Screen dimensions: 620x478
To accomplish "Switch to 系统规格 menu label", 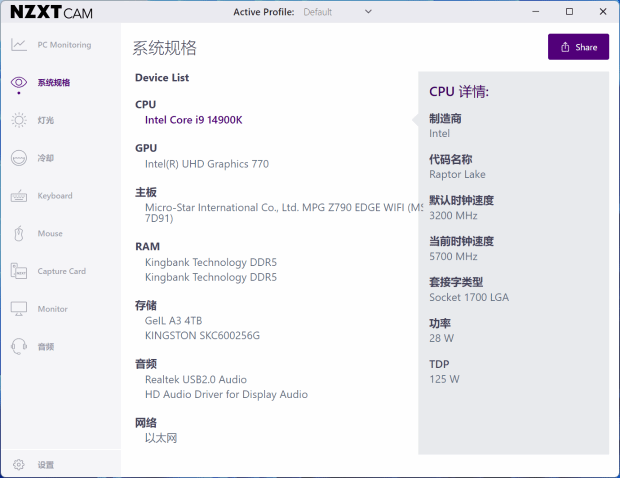I will [54, 82].
